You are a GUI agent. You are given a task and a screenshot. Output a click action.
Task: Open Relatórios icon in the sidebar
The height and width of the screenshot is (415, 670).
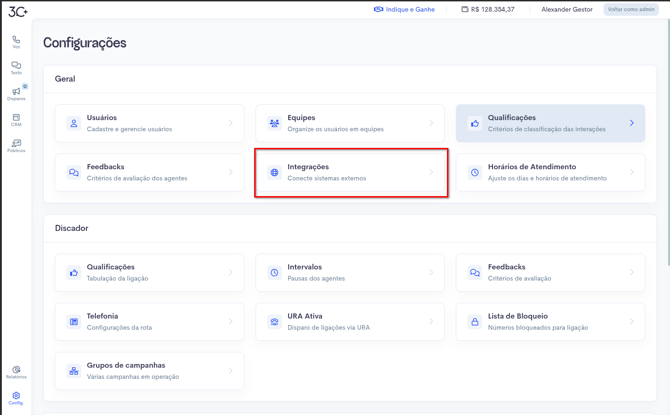coord(16,371)
